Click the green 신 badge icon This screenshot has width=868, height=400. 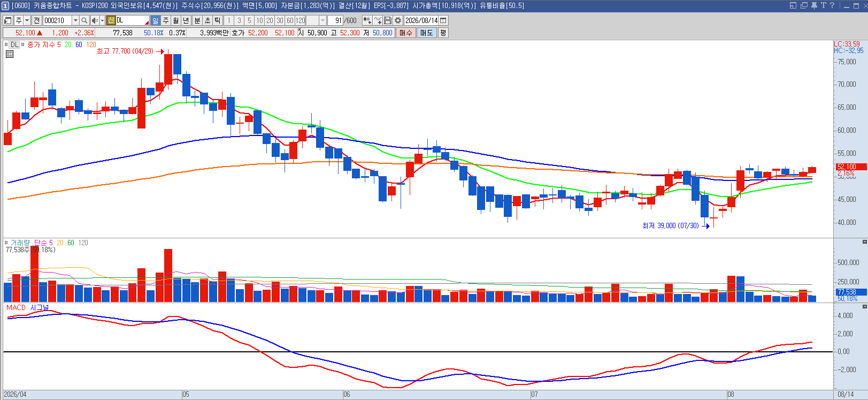tap(111, 20)
